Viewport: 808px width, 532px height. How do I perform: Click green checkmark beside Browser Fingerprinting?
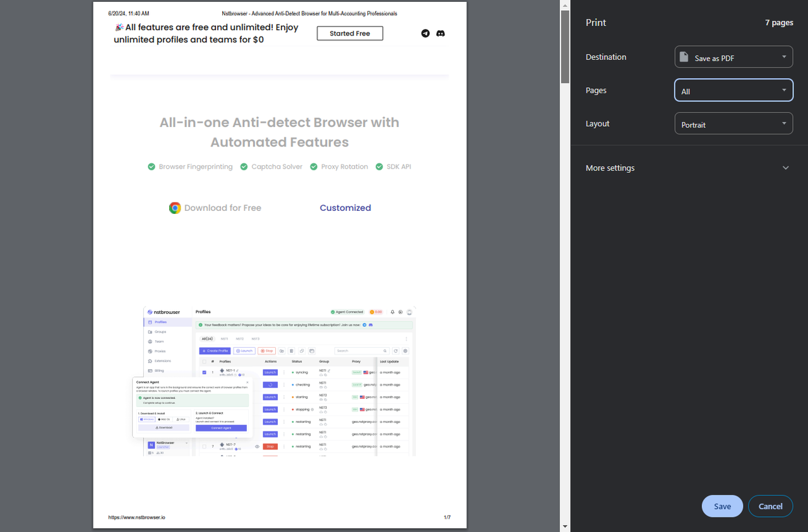pos(151,167)
